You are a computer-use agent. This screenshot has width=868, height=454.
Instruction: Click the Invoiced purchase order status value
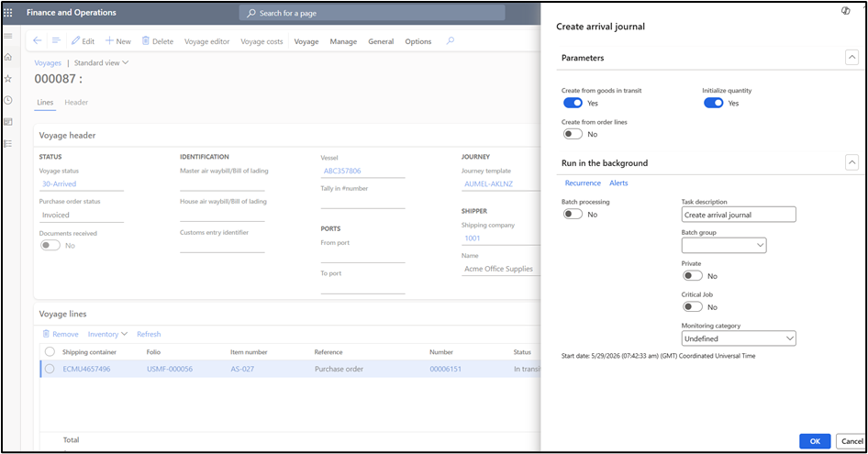pos(56,215)
